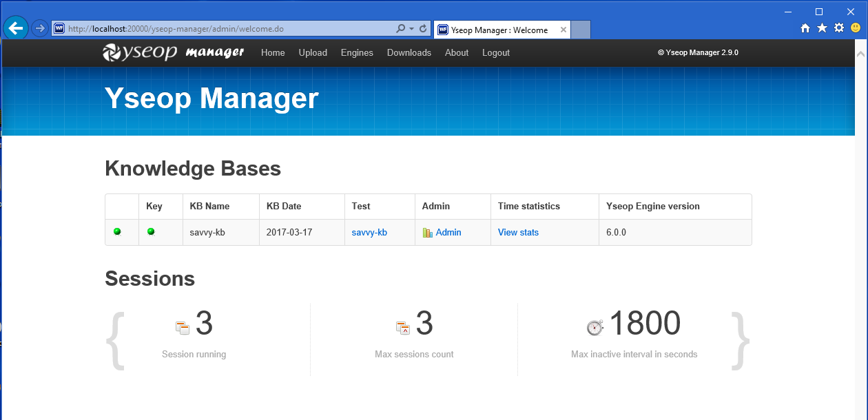Click the Test column header
Image resolution: width=868 pixels, height=420 pixels.
[x=380, y=207]
